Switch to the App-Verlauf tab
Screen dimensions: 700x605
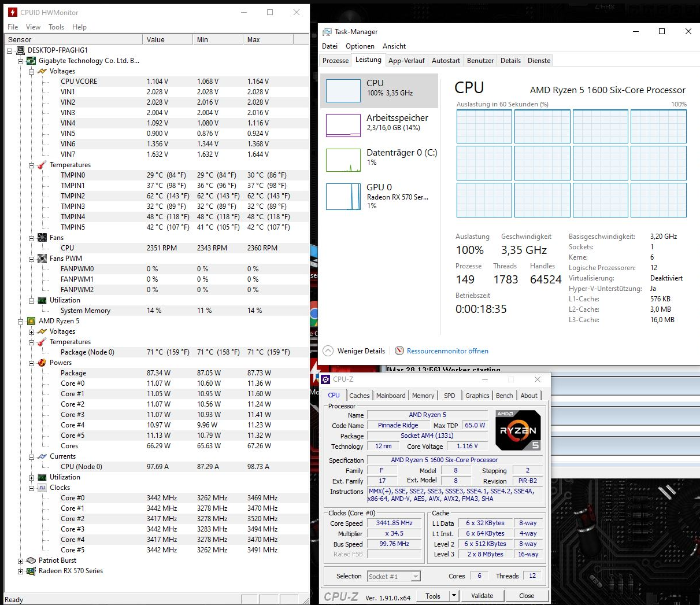pos(406,61)
